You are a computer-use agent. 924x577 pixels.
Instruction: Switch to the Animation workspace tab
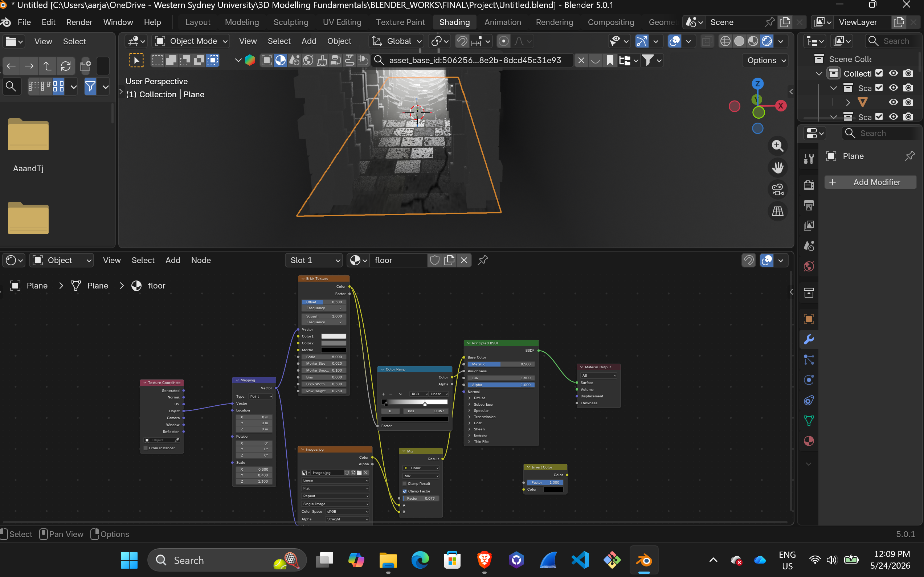click(502, 22)
